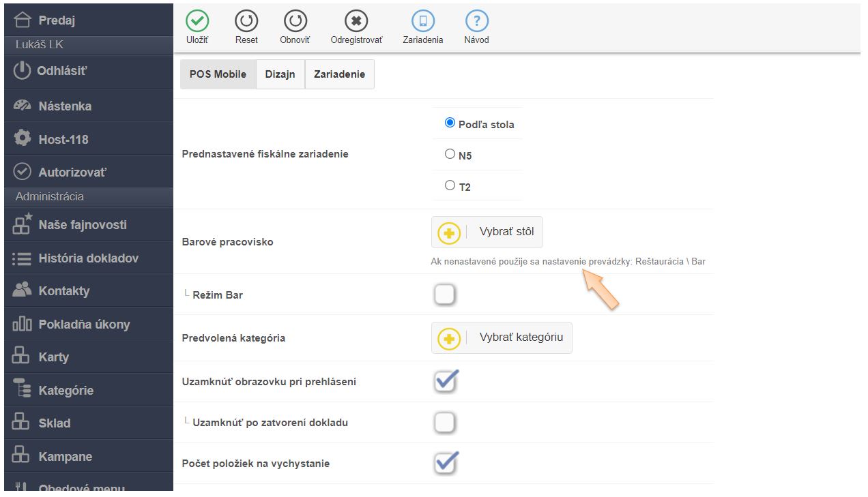The width and height of the screenshot is (868, 497).
Task: Select the Podľa stola radio option
Action: (450, 123)
